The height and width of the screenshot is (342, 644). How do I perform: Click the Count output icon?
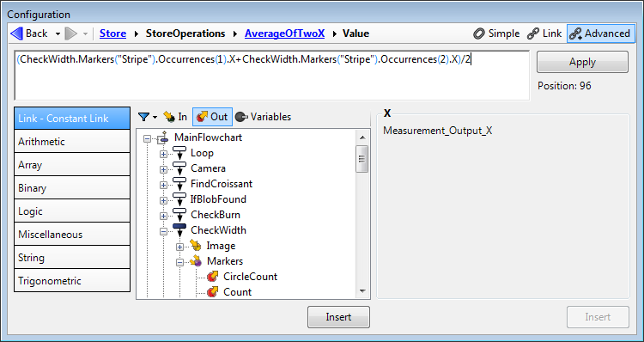pos(212,292)
